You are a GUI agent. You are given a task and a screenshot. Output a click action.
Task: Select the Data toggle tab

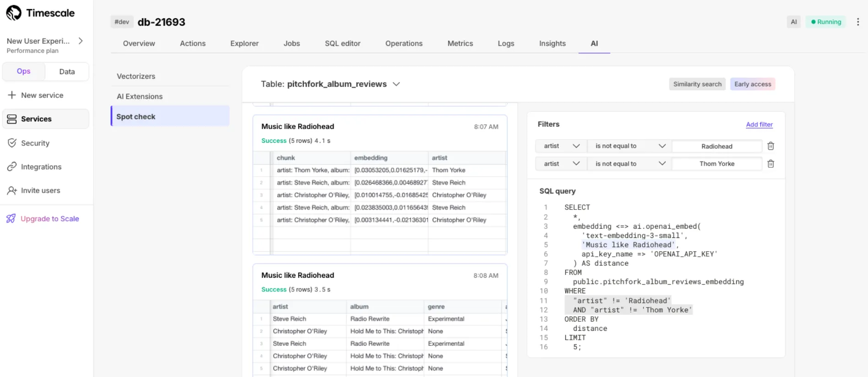tap(67, 71)
